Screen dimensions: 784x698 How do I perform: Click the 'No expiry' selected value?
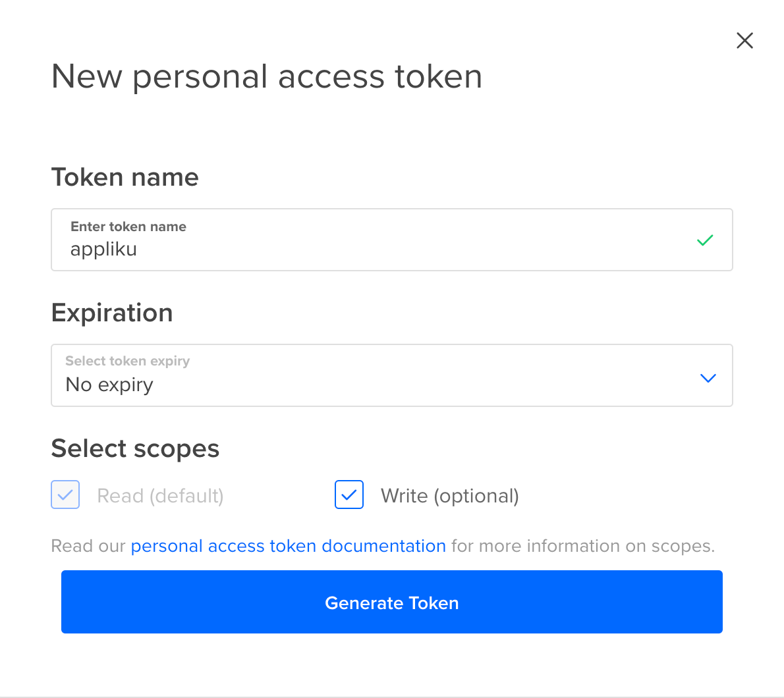coord(109,385)
